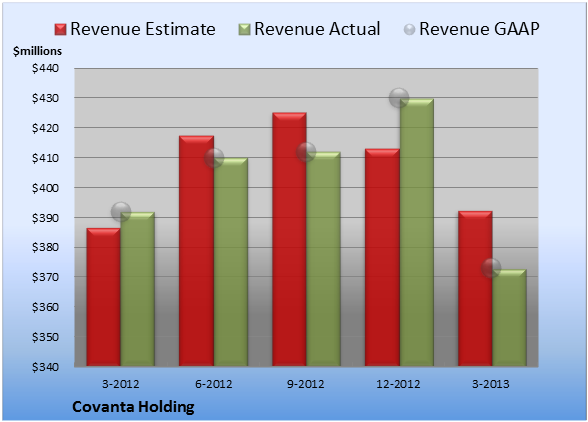Click the '$370' y-axis label
This screenshot has height=422, width=588.
(45, 277)
